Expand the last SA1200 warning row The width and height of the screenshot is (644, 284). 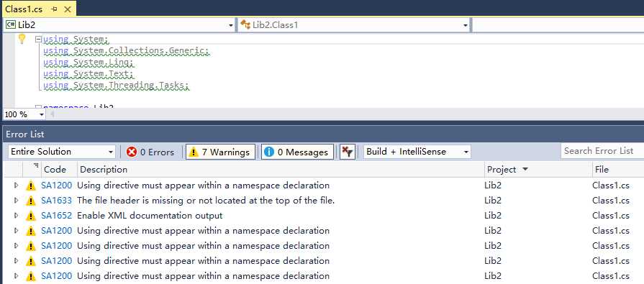pos(16,276)
